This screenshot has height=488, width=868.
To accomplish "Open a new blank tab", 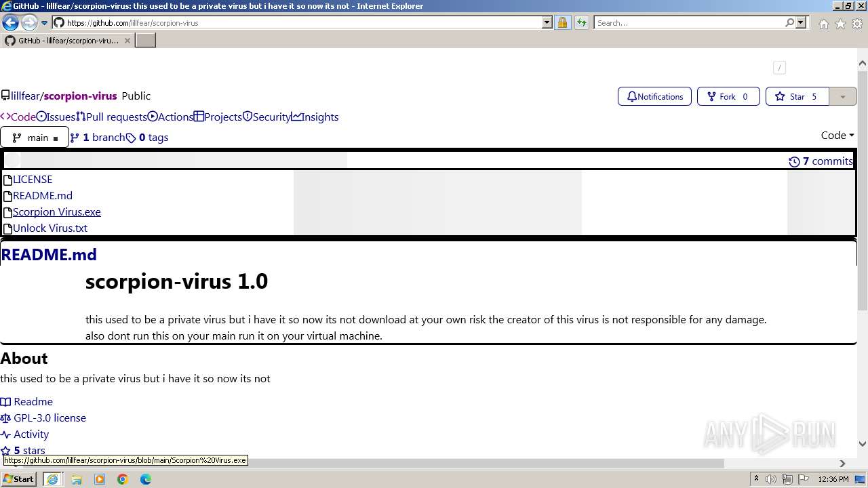I will (145, 41).
